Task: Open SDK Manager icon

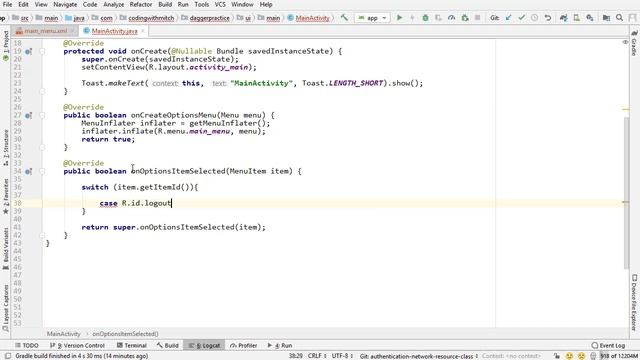Action: coord(590,18)
